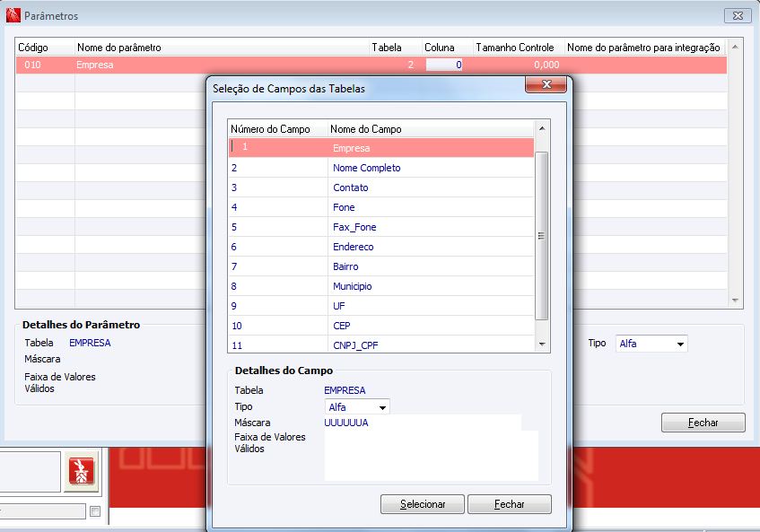The width and height of the screenshot is (760, 532).
Task: Toggle the small checkbox at bottom left
Action: coord(95,511)
